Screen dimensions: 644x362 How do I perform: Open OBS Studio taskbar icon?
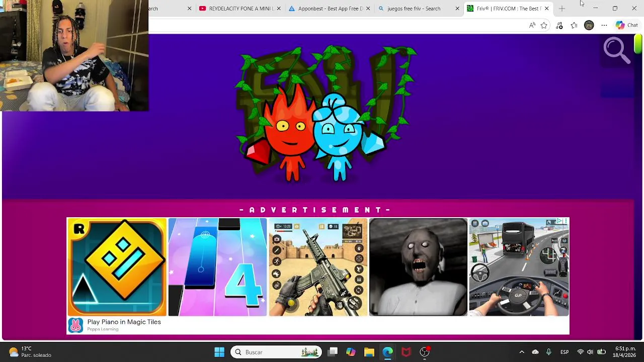[x=425, y=352]
